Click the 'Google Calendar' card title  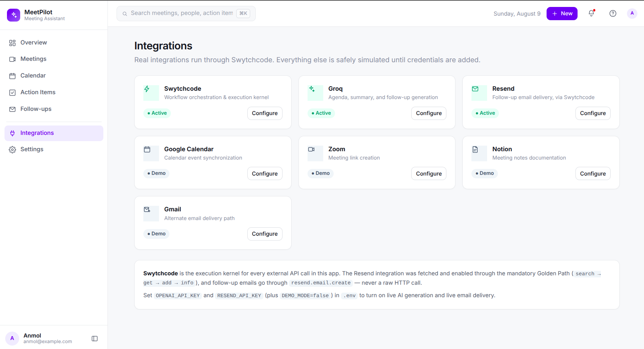click(189, 149)
